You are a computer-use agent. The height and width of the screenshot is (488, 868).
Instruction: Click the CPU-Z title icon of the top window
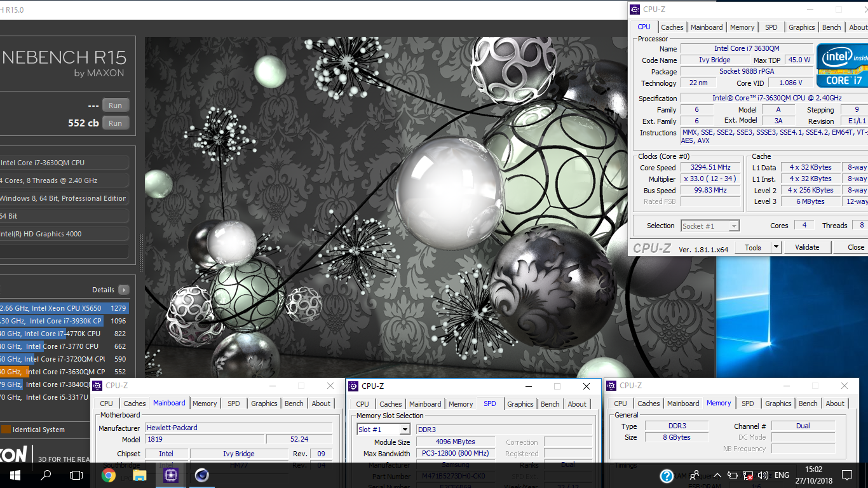click(635, 10)
